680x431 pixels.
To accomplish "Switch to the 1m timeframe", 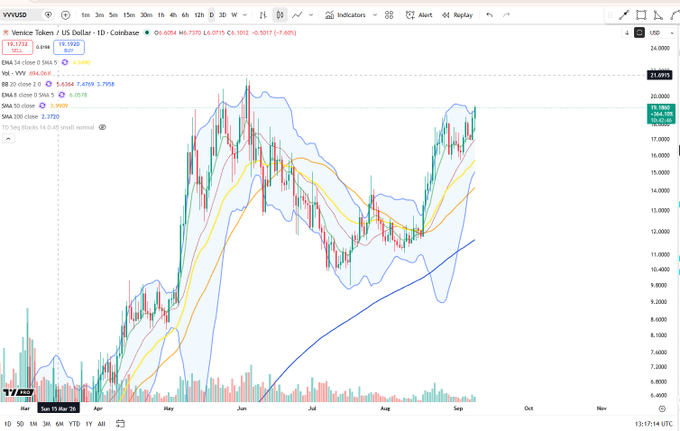I will point(85,15).
